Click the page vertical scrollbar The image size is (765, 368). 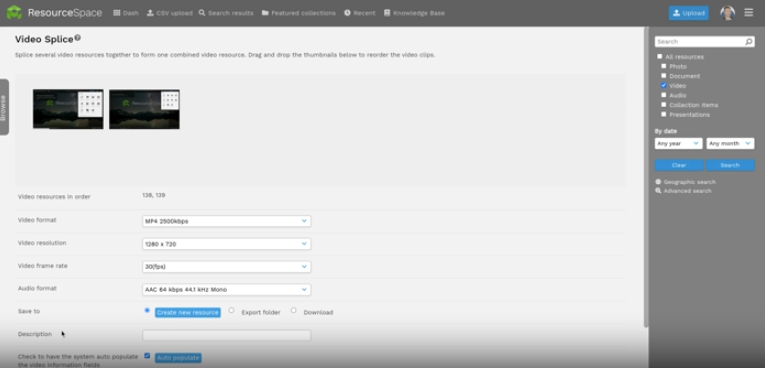[646, 176]
